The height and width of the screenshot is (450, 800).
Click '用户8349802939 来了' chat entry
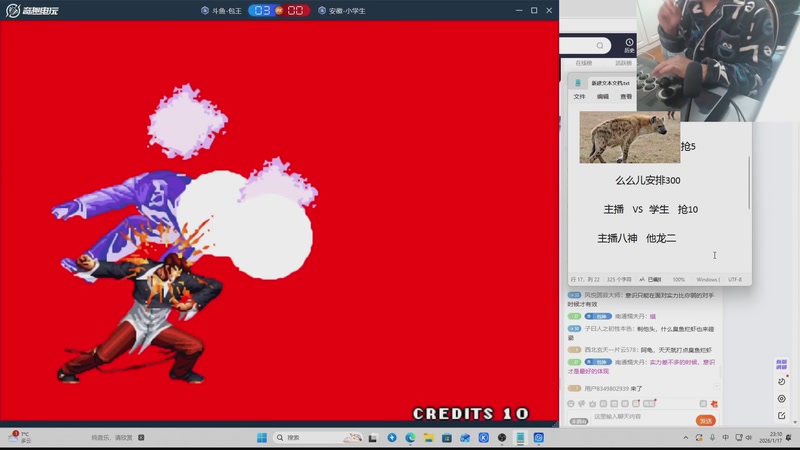click(613, 389)
